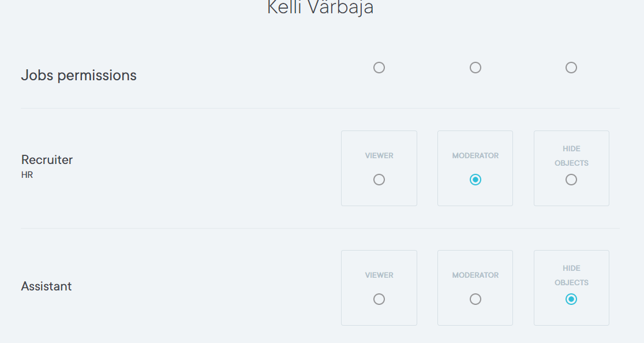
Task: Click the Kelli Värbaja name heading
Action: click(320, 8)
